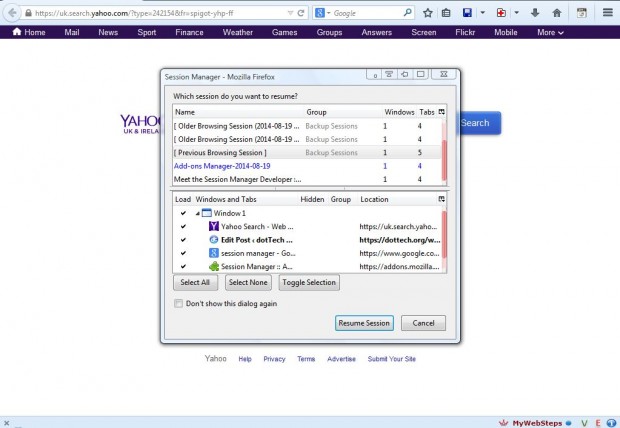
Task: Click the browser back arrow button
Action: coord(12,13)
